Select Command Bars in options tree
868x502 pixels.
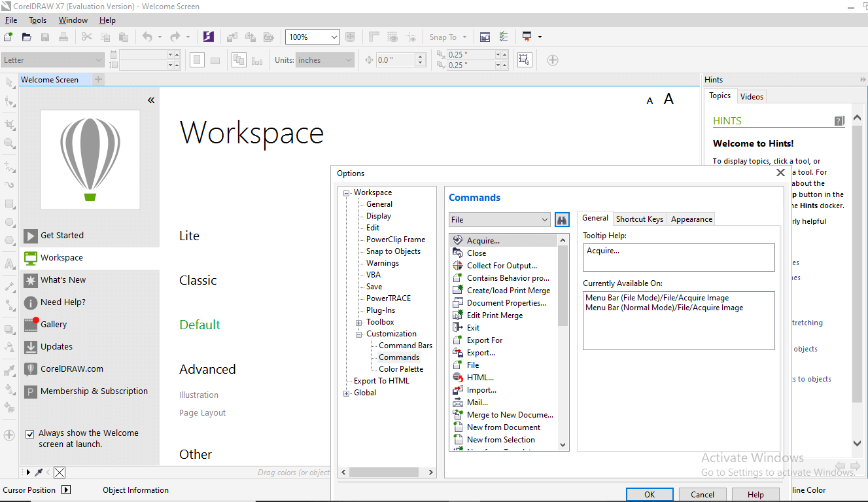click(406, 346)
